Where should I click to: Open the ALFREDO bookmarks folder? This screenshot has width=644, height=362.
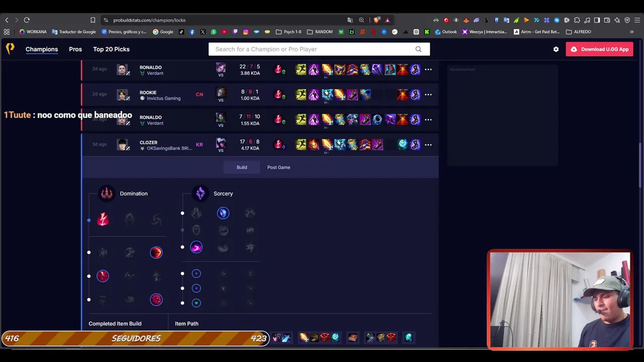tap(579, 32)
